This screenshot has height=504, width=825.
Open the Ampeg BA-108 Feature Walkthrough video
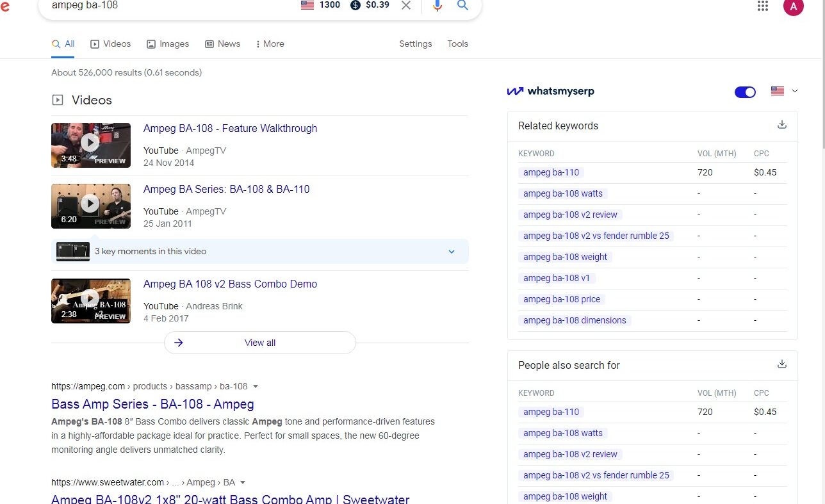[230, 128]
